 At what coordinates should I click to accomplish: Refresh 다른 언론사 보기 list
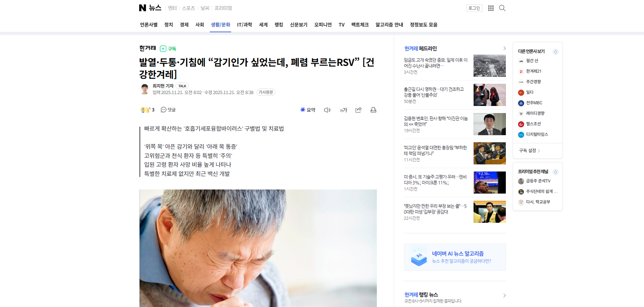[555, 52]
